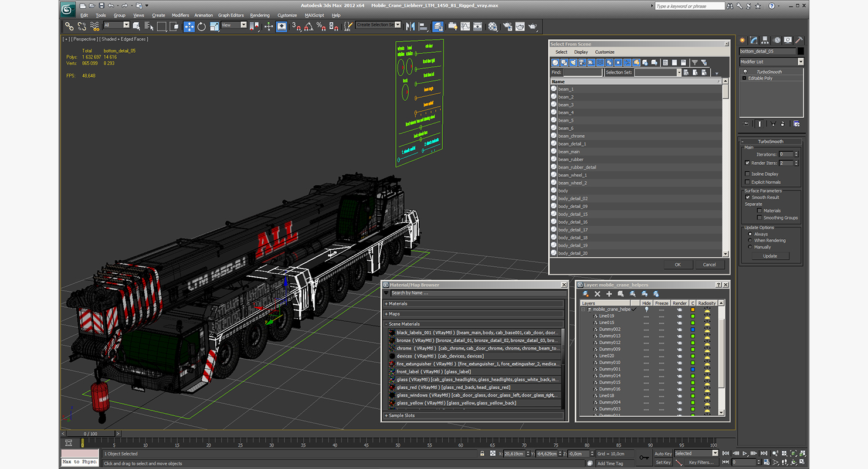Click Add Selected Objects plus icon in Layer dialog

click(609, 294)
